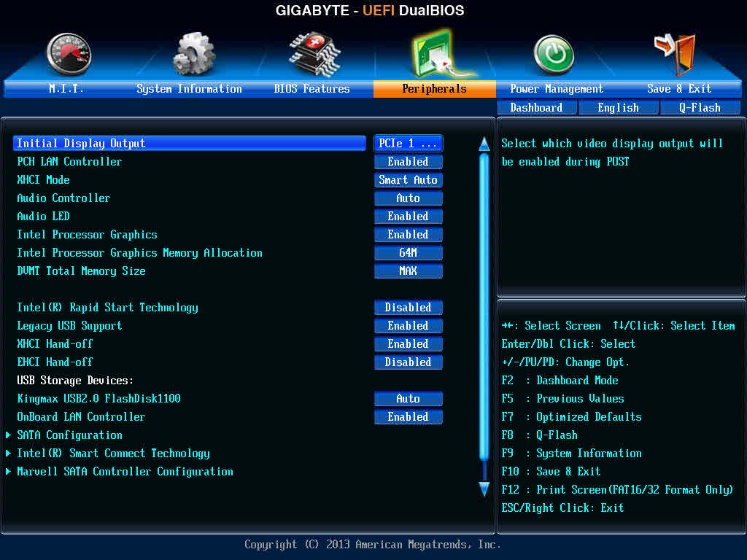Viewport: 747px width, 560px height.
Task: Click the Dashboard button
Action: 536,108
